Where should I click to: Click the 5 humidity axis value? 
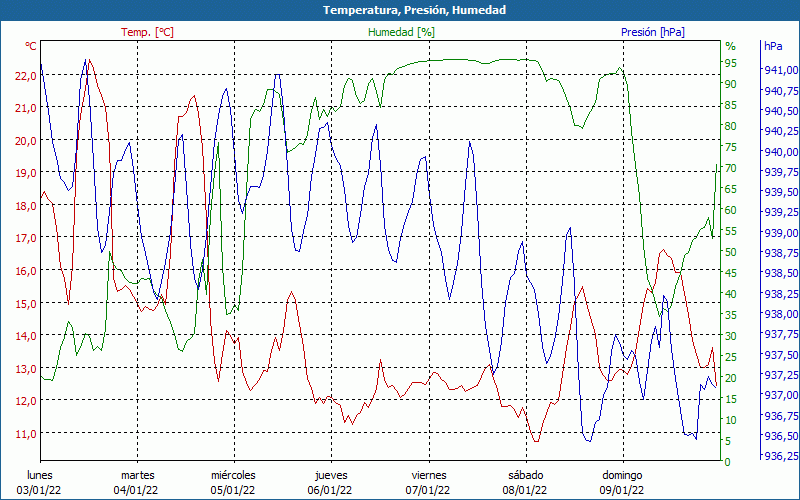click(728, 441)
